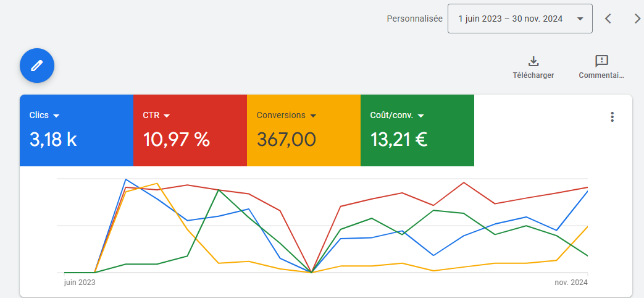Click the juin 2023 axis label
The height and width of the screenshot is (298, 644).
(x=80, y=283)
